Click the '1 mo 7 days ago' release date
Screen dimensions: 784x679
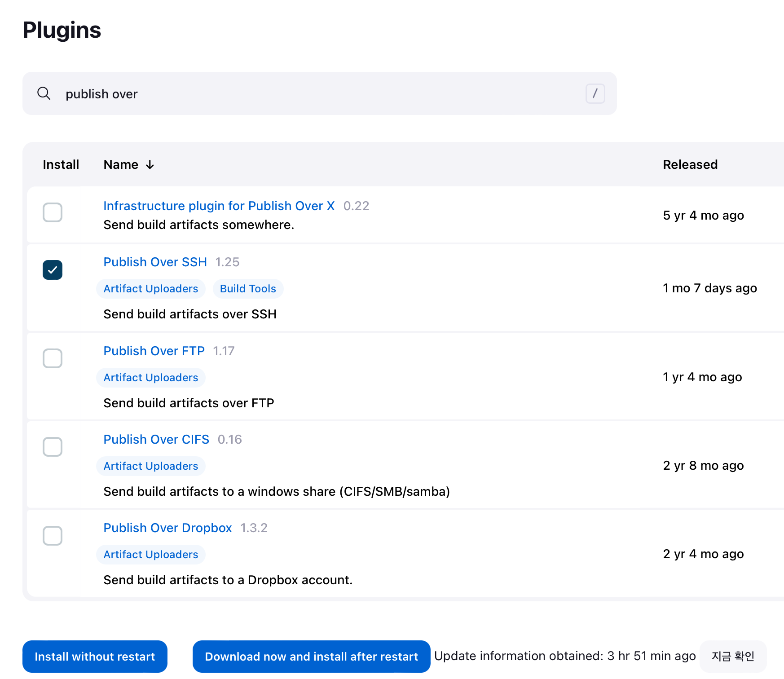[710, 288]
